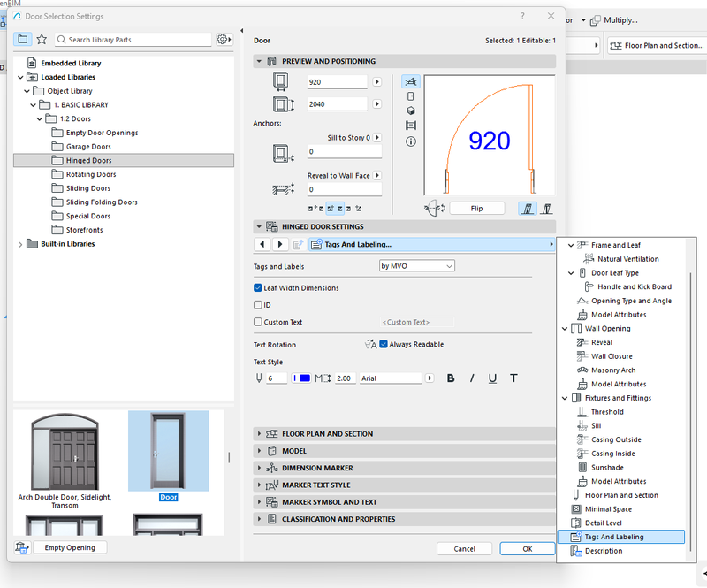Select 3D view preview icon
Viewport: 707px width, 588px height.
[410, 111]
